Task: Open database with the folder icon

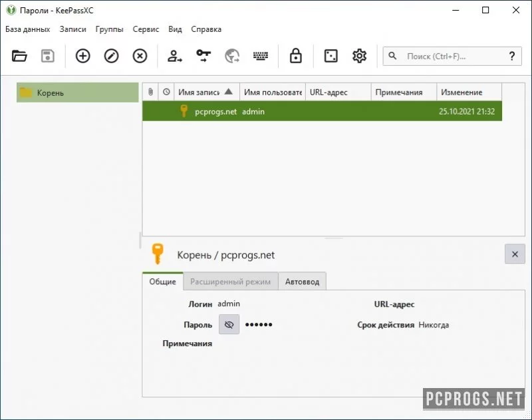Action: 19,56
